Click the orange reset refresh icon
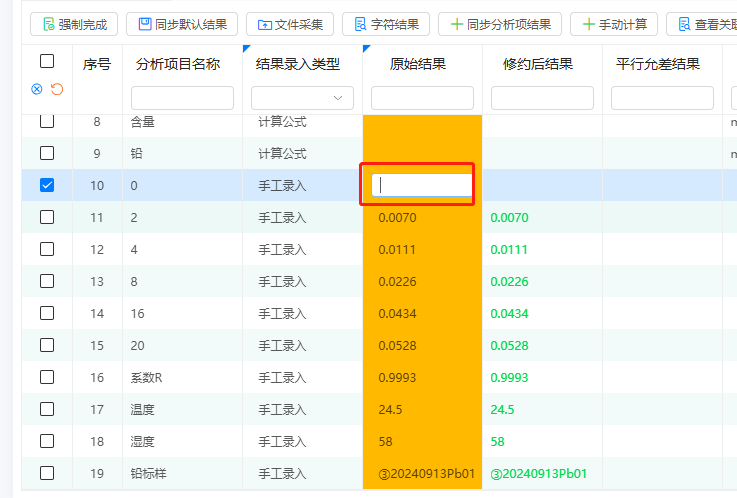 [x=57, y=89]
